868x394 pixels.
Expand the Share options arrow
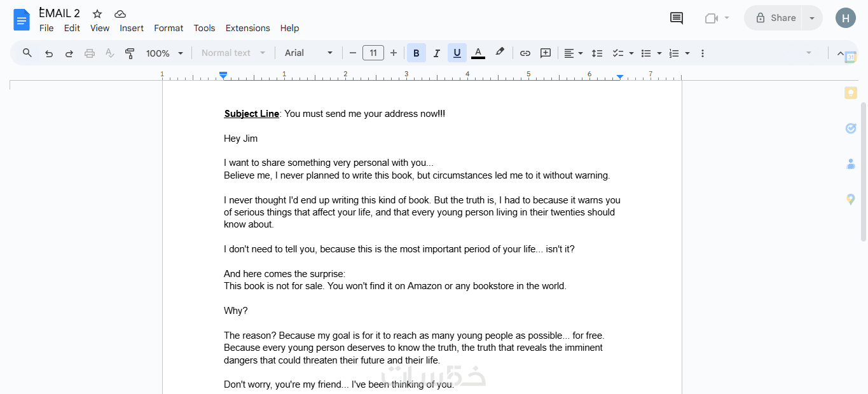[x=812, y=18]
